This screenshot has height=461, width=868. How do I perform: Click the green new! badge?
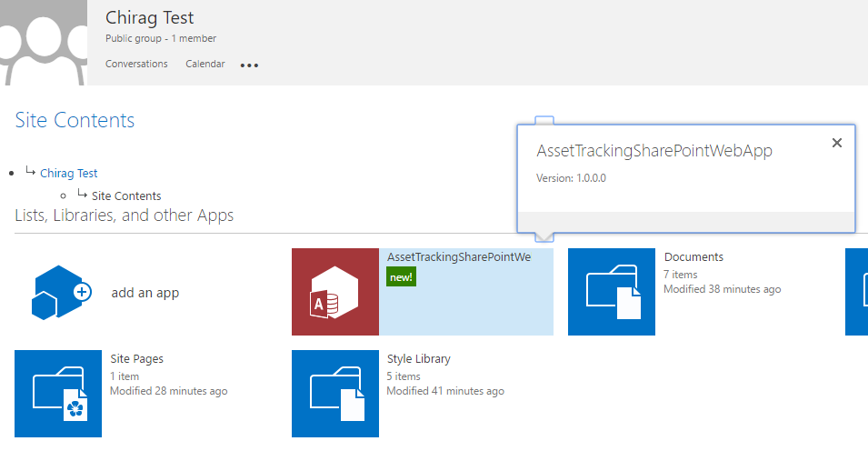point(401,277)
